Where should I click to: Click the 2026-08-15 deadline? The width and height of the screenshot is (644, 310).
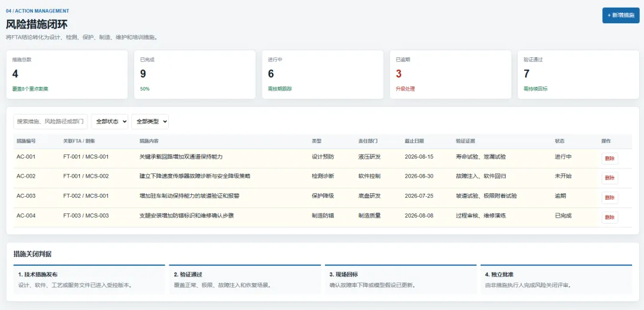pos(419,156)
